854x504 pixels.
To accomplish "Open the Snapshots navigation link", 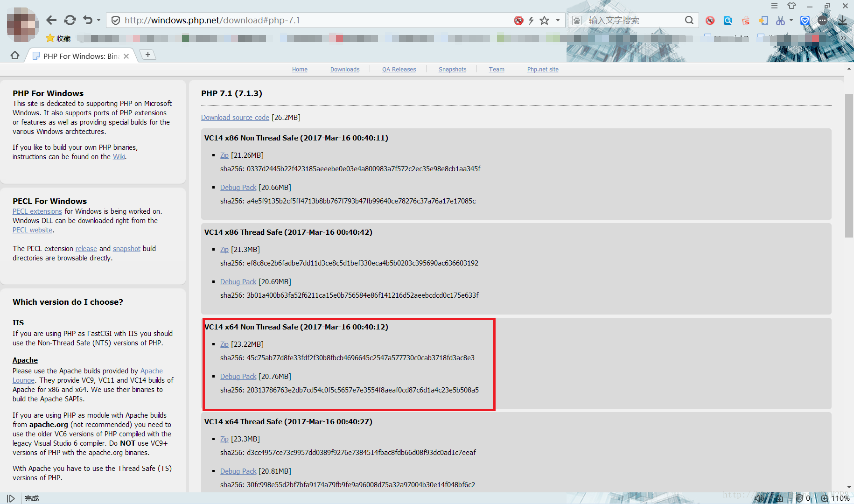I will click(452, 70).
